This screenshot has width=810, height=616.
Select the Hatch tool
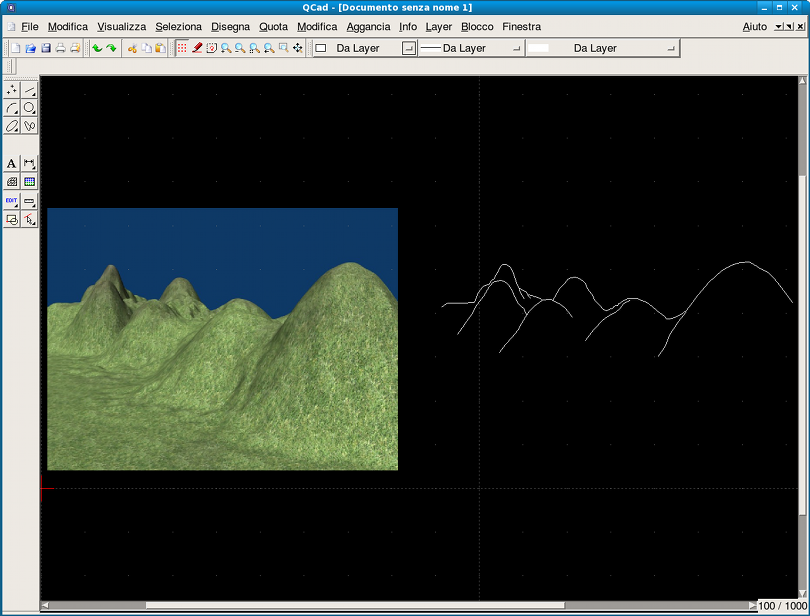click(x=12, y=182)
